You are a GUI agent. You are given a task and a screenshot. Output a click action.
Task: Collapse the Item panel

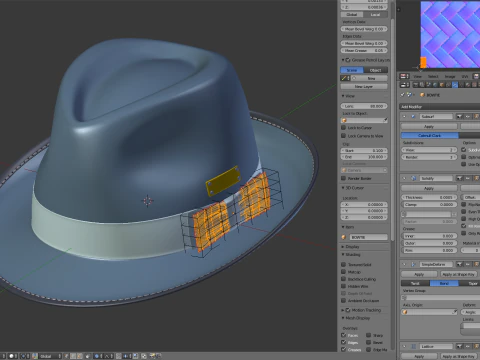coord(343,227)
